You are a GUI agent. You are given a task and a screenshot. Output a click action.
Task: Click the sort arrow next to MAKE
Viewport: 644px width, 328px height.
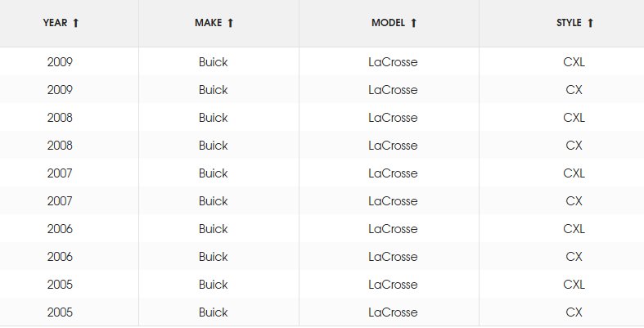[231, 24]
